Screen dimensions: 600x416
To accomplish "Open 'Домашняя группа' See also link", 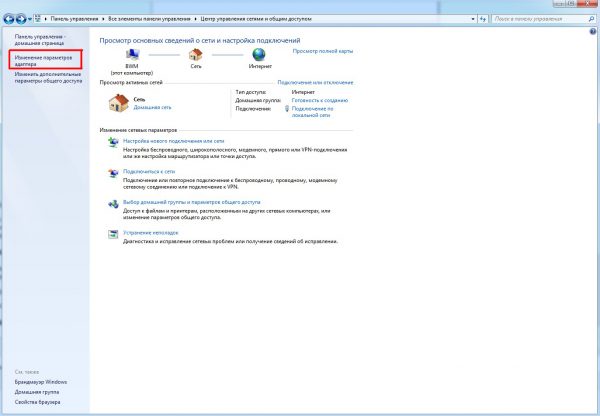I will pos(37,392).
